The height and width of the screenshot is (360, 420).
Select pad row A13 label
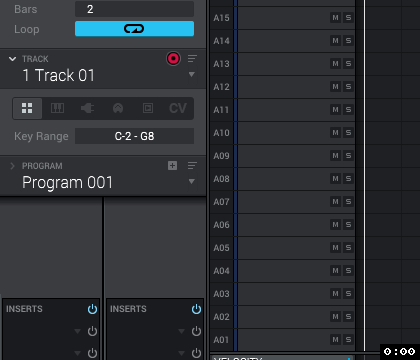coord(221,64)
